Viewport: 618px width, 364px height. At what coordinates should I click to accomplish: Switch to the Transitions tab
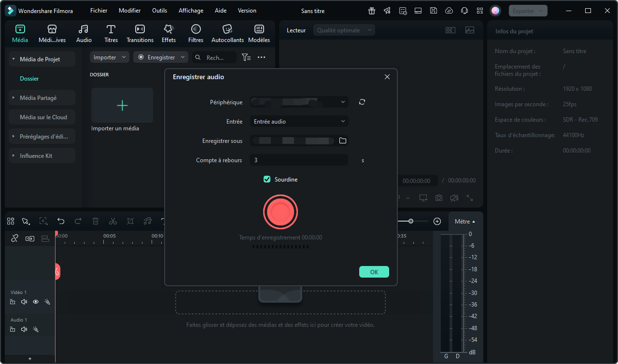[140, 34]
